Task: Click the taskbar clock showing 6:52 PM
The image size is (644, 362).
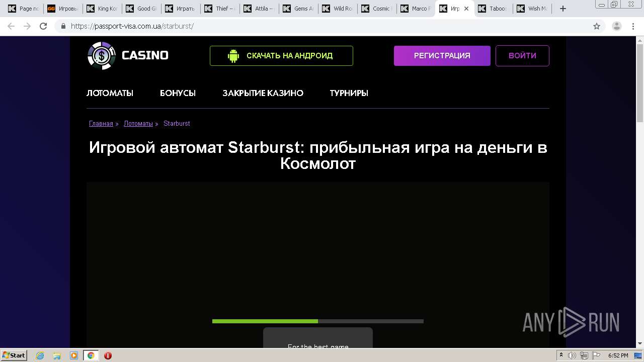Action: coord(618,355)
